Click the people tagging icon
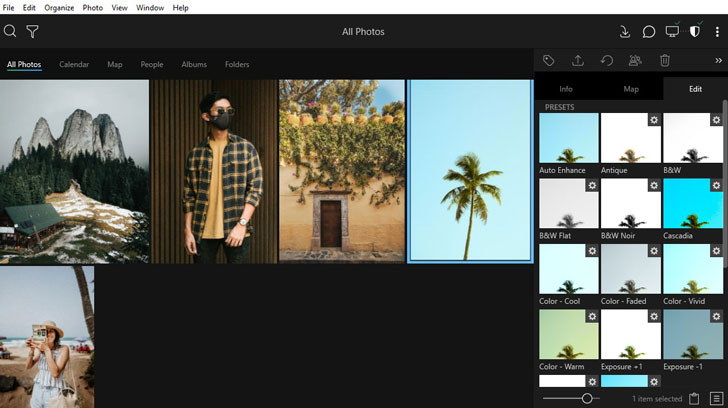 point(635,60)
